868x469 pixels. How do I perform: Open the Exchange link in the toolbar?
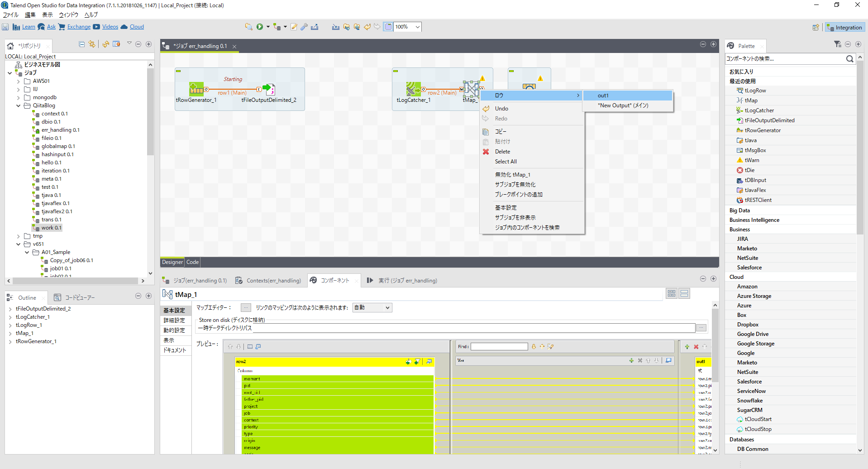click(x=79, y=27)
